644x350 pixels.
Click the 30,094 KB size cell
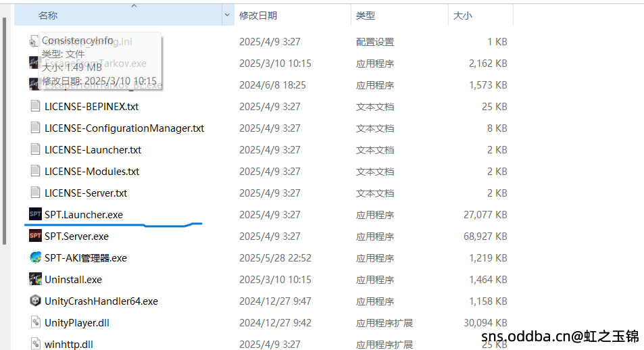[x=485, y=323]
